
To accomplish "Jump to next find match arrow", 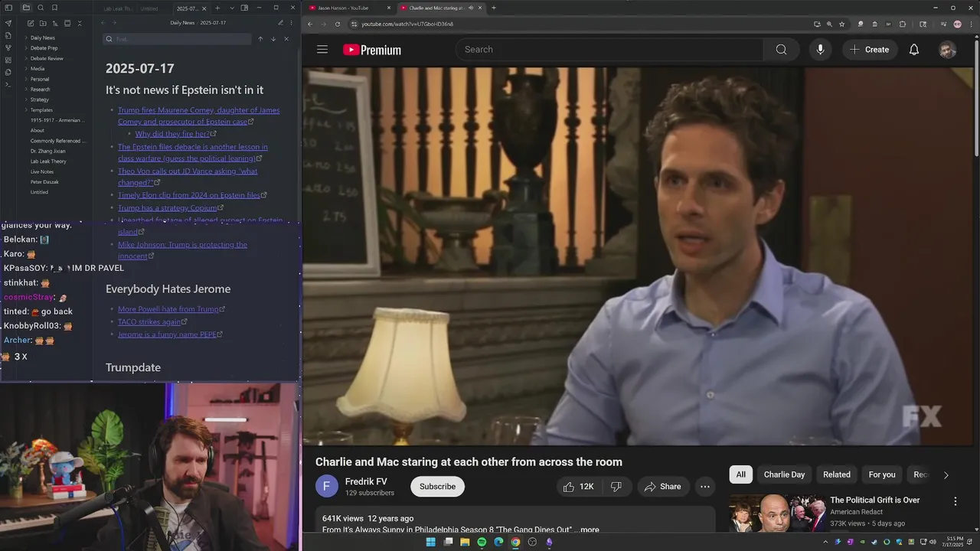I will (273, 39).
